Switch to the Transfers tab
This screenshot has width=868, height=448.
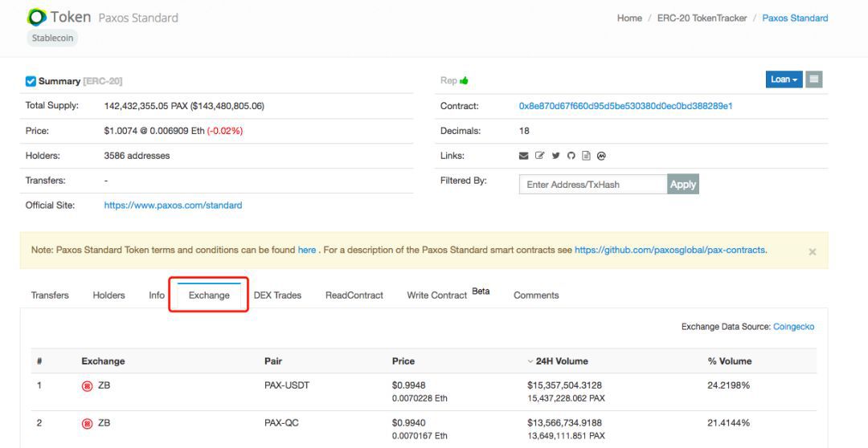click(x=50, y=295)
